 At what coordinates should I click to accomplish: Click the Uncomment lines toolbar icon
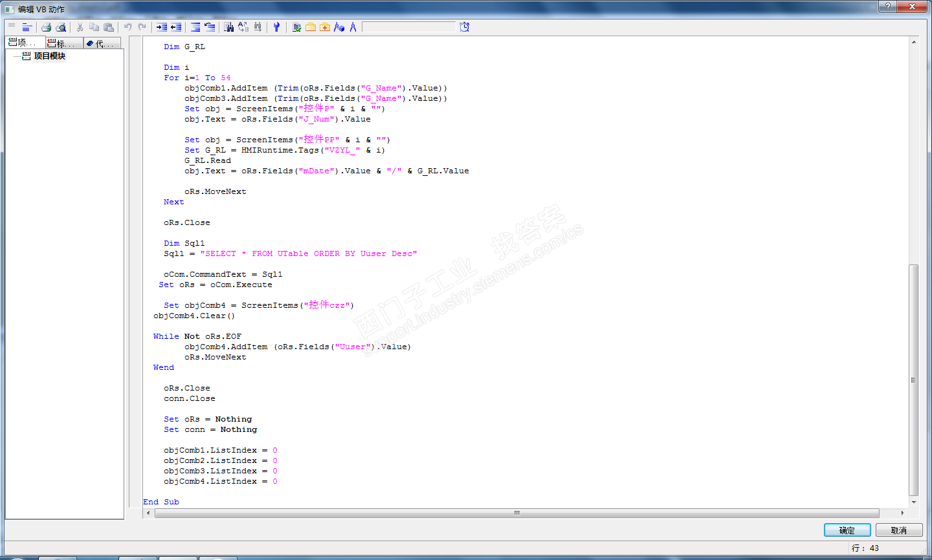pos(210,27)
